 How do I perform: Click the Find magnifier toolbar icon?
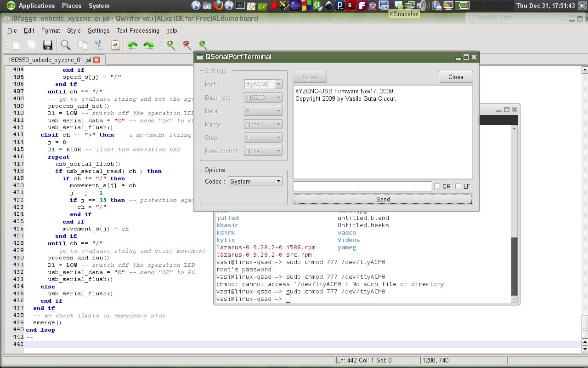point(66,45)
